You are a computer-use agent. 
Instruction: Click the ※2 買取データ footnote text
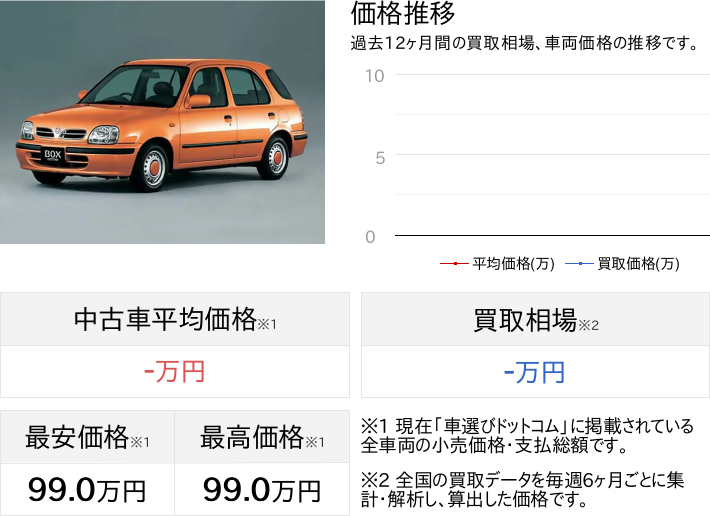tap(522, 489)
